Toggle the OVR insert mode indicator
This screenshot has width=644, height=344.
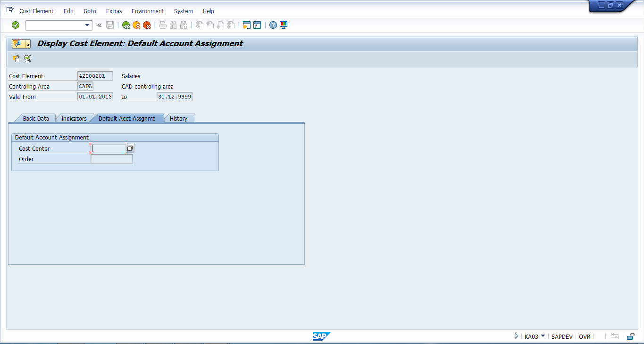[585, 336]
